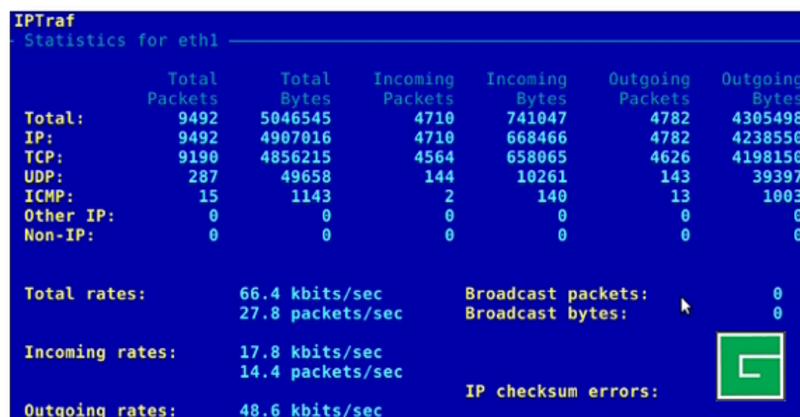Select the Total Packets column header
800x417 pixels.
click(x=182, y=89)
